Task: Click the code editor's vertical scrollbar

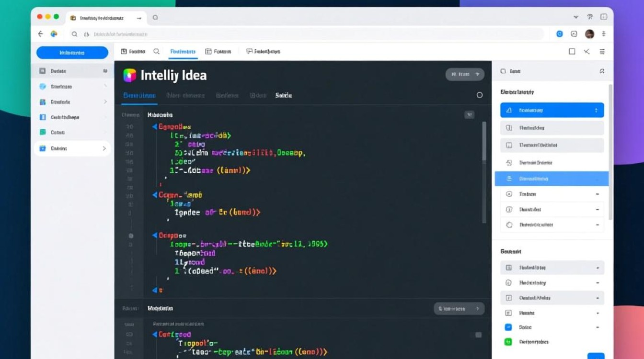Action: click(484, 172)
